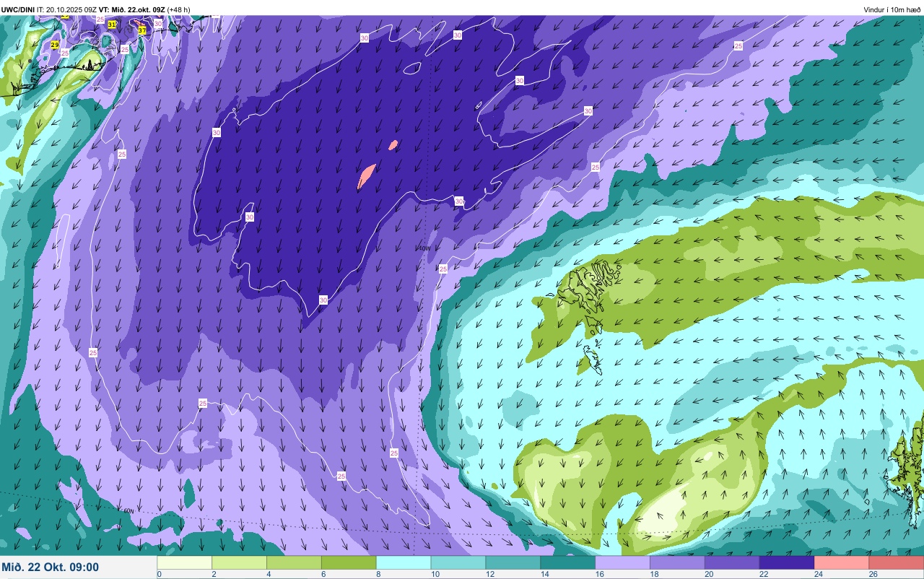
Task: Click the "20.10.2025 09Z" initial time text
Action: [72, 9]
